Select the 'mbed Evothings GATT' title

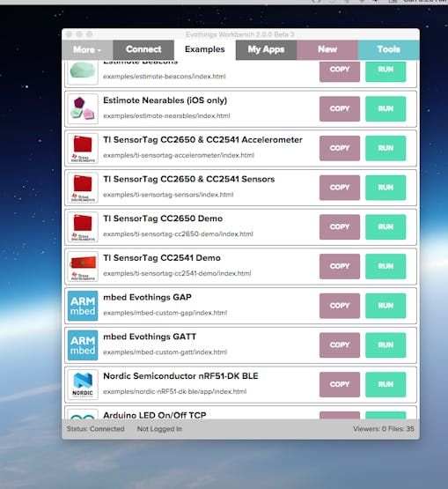click(x=150, y=337)
